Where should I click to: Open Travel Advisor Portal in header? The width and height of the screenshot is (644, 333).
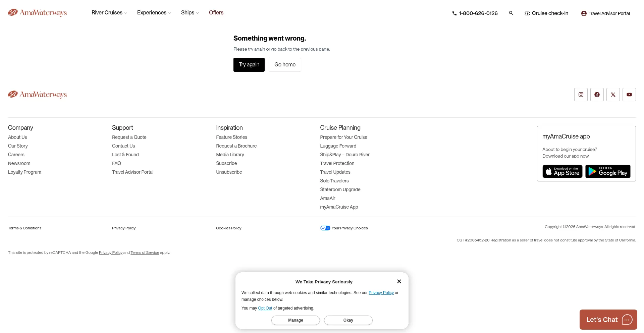click(x=605, y=13)
